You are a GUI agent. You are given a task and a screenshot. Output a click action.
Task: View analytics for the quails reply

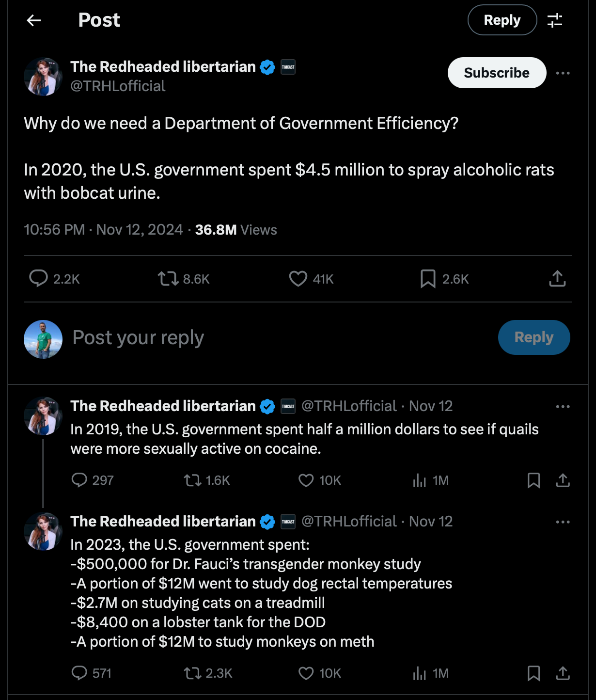tap(420, 480)
